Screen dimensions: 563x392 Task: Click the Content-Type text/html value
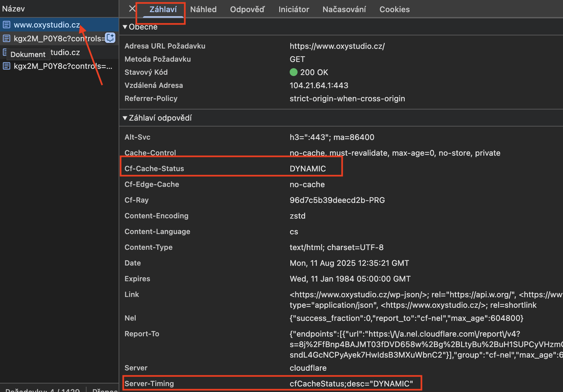coord(337,247)
